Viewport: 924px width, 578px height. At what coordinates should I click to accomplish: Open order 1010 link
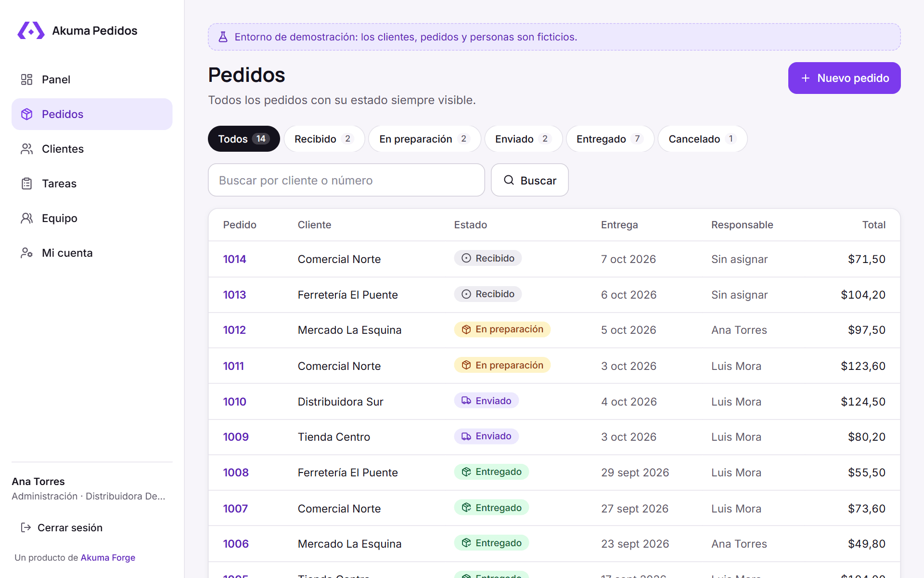point(234,402)
